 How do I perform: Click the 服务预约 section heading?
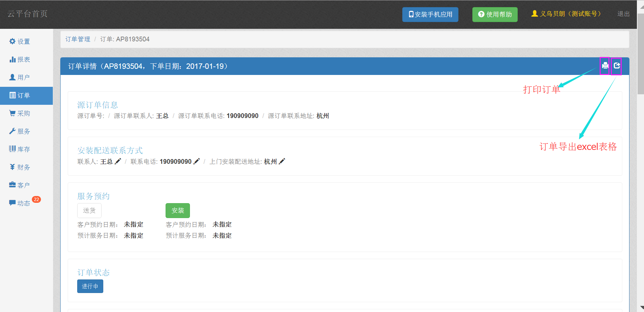pos(93,196)
